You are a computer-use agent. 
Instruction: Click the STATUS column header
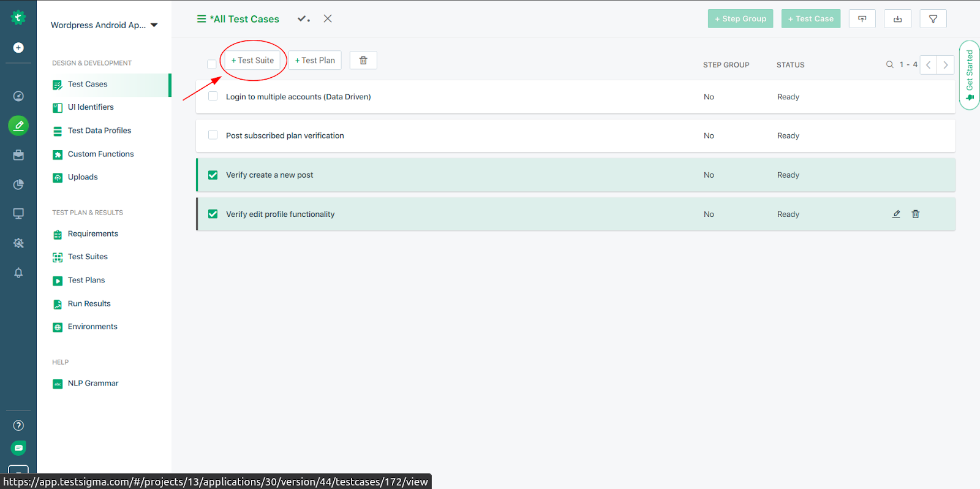pos(790,65)
